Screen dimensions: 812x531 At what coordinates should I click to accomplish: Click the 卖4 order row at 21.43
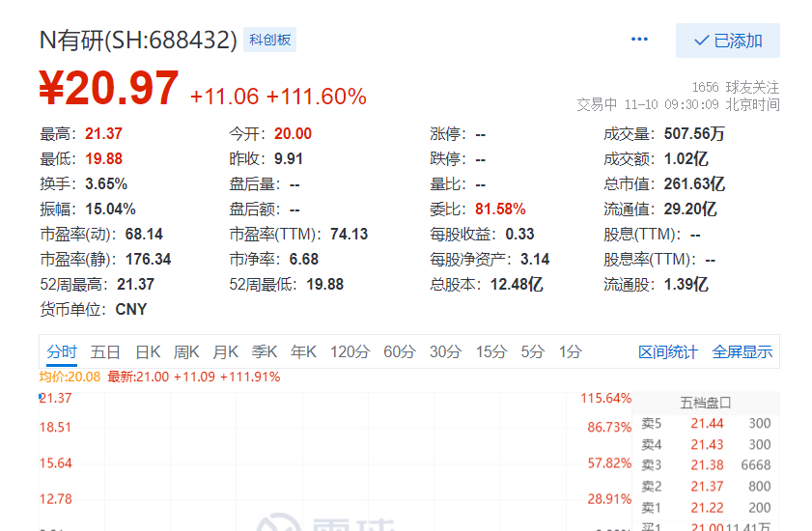[706, 444]
